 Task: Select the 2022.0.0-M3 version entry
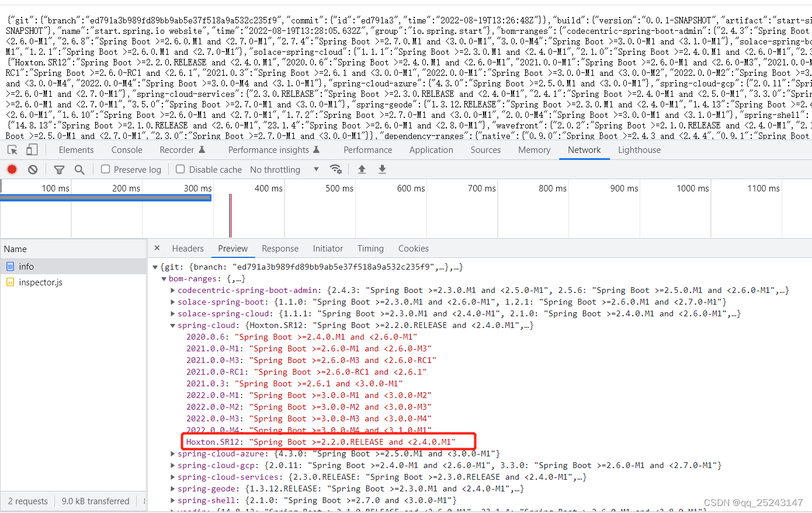click(308, 418)
